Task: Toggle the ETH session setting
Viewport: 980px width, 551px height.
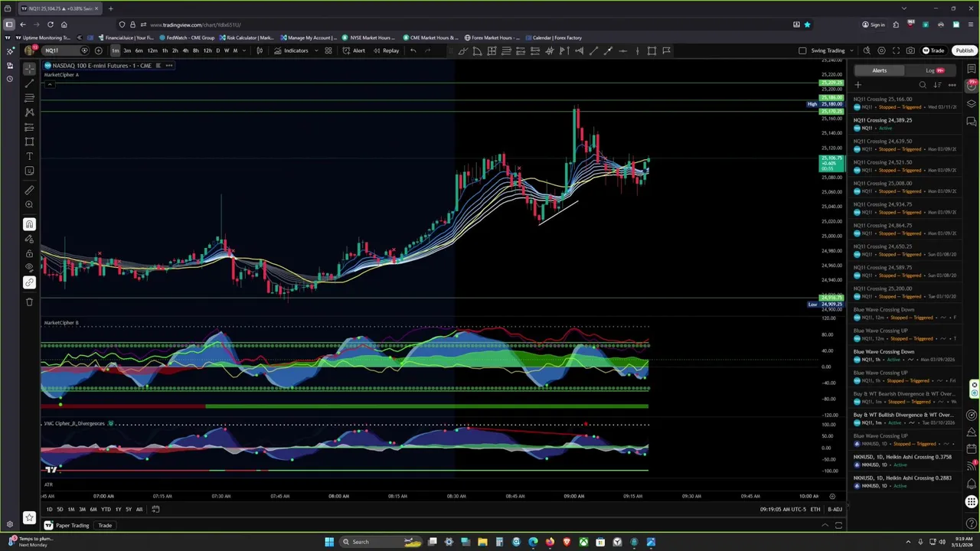Action: [815, 510]
